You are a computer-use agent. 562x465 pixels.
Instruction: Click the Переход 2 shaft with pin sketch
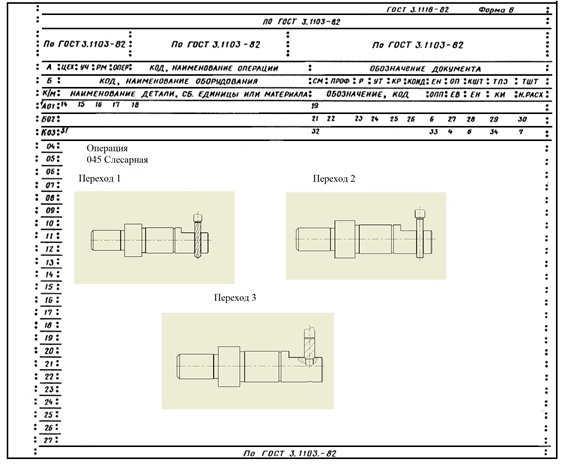click(x=366, y=236)
